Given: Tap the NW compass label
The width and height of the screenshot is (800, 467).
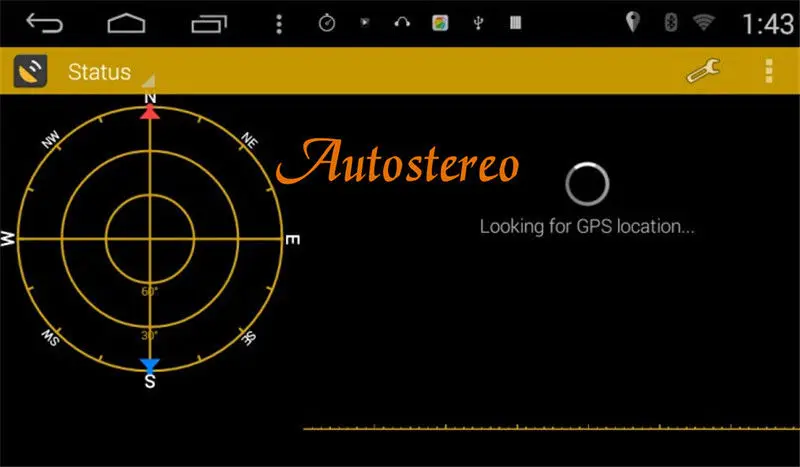Looking at the screenshot, I should (x=51, y=140).
